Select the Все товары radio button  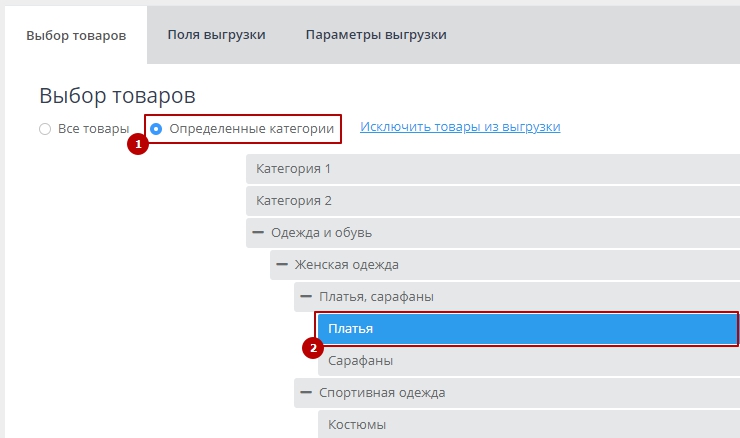click(x=45, y=129)
